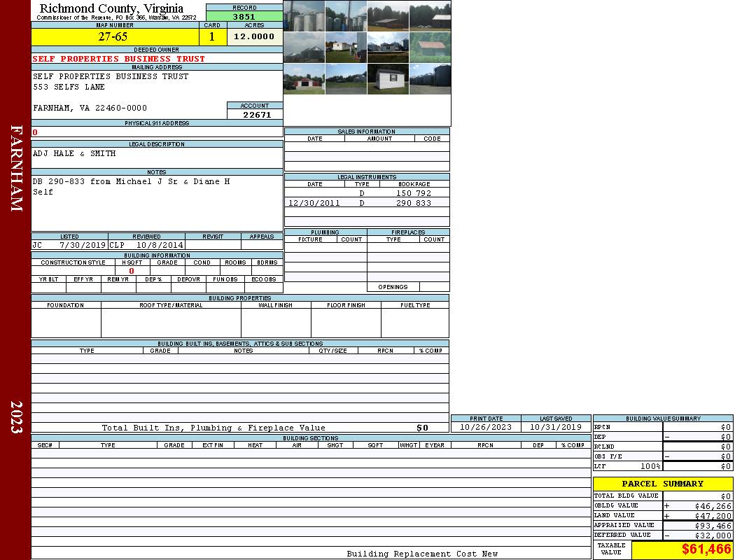The width and height of the screenshot is (735, 560).
Task: Open the three silver grain bins thumbnail
Action: [304, 16]
